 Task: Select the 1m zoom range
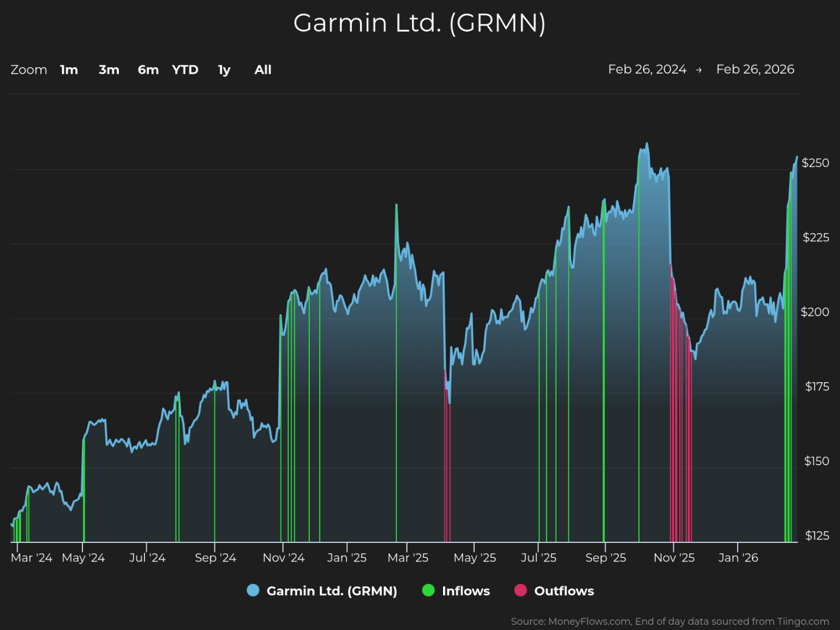[x=69, y=70]
